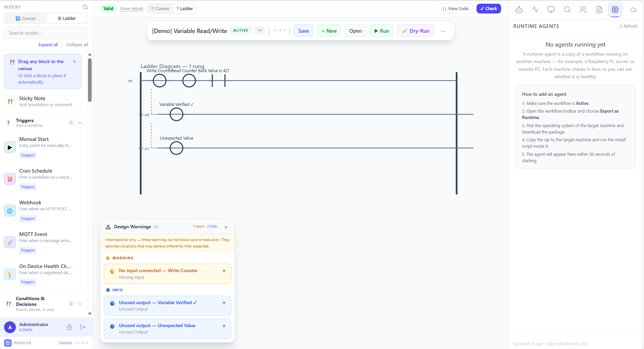Click Show details link
Image resolution: width=644 pixels, height=349 pixels.
(131, 8)
